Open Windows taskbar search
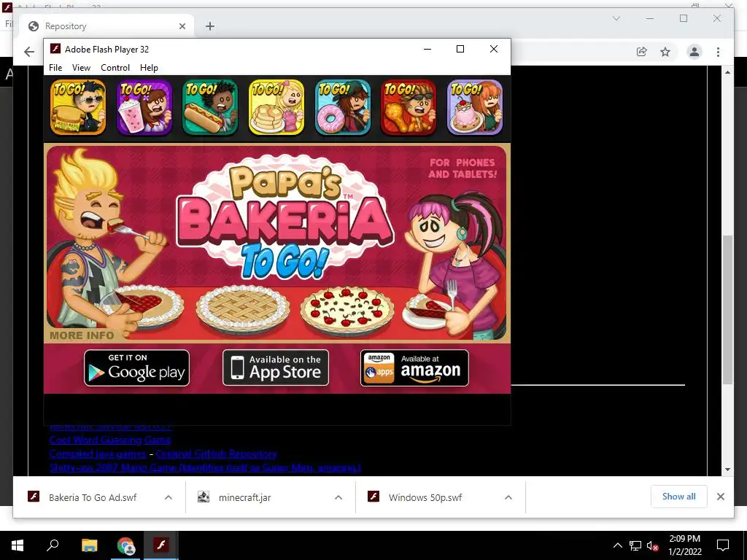 click(53, 545)
